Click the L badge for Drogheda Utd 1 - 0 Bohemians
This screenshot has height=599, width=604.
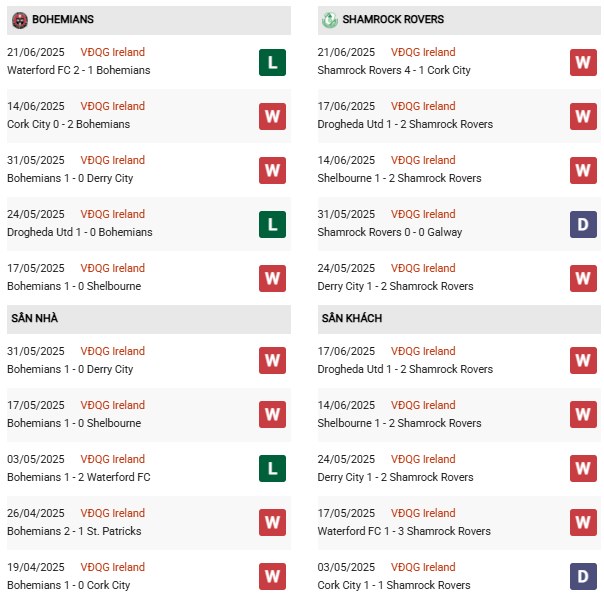click(272, 224)
